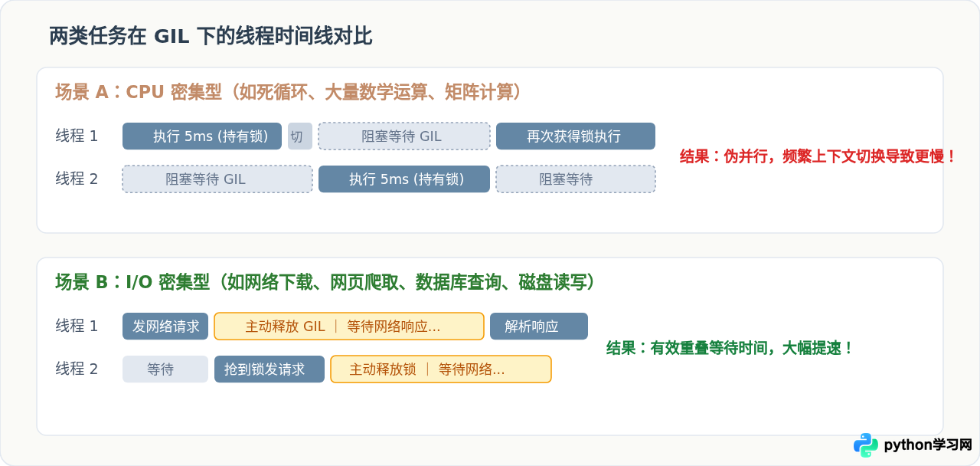Click the '线程 1' label in scene B
The width and height of the screenshot is (980, 466).
pos(77,326)
